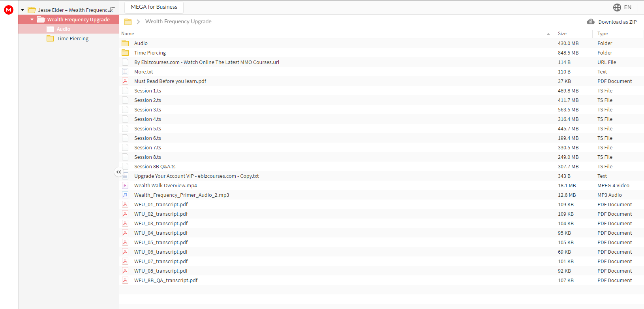Collapse the Wealth Frequency Upgrade tree node
644x309 pixels.
tap(32, 19)
